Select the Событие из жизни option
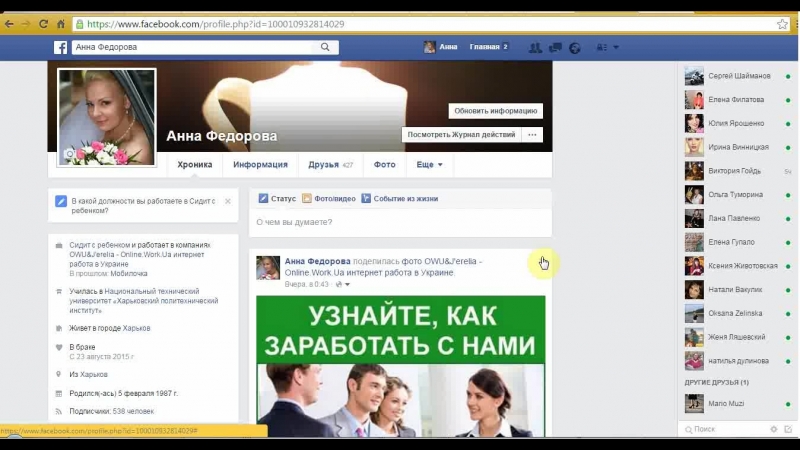Image resolution: width=800 pixels, height=450 pixels. tap(399, 198)
